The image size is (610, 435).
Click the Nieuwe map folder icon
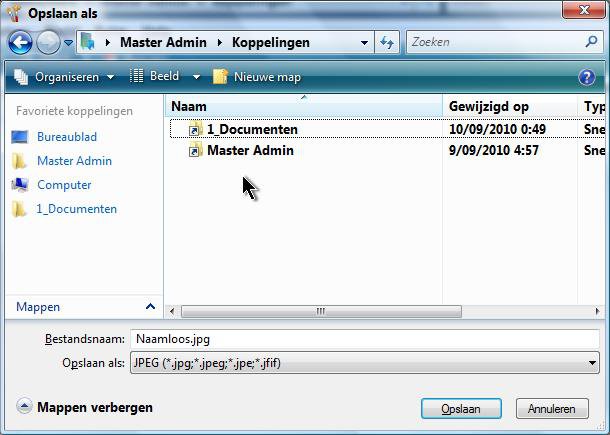[220, 77]
